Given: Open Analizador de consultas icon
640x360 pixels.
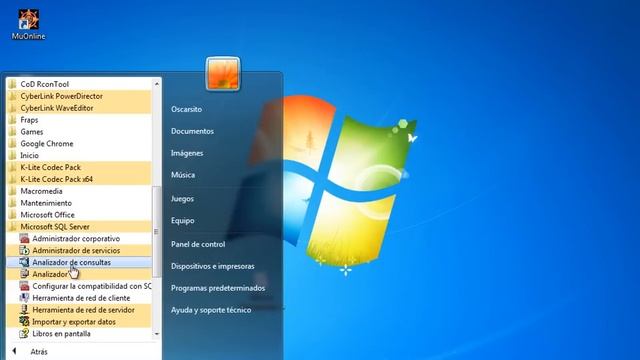Looking at the screenshot, I should 24,262.
